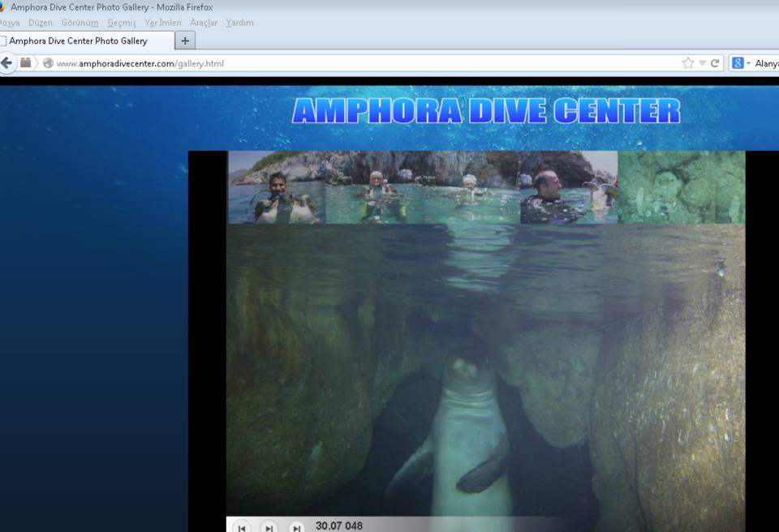Open the Yer İmleri menu
This screenshot has width=779, height=532.
tap(163, 23)
